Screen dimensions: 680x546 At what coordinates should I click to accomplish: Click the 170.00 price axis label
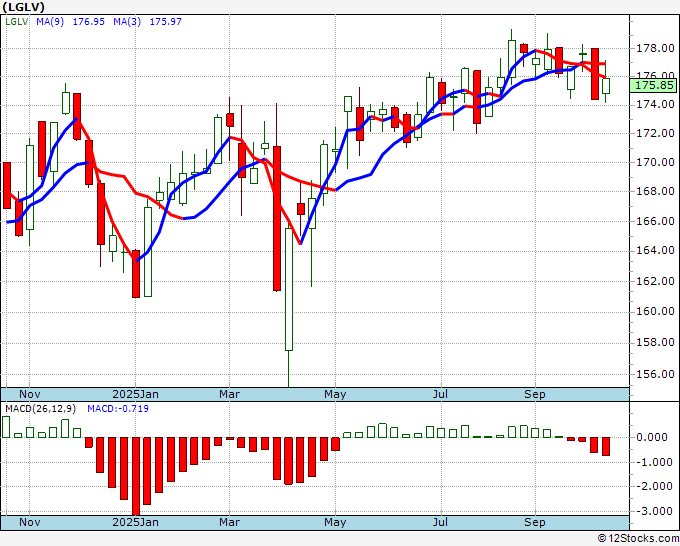[x=655, y=162]
